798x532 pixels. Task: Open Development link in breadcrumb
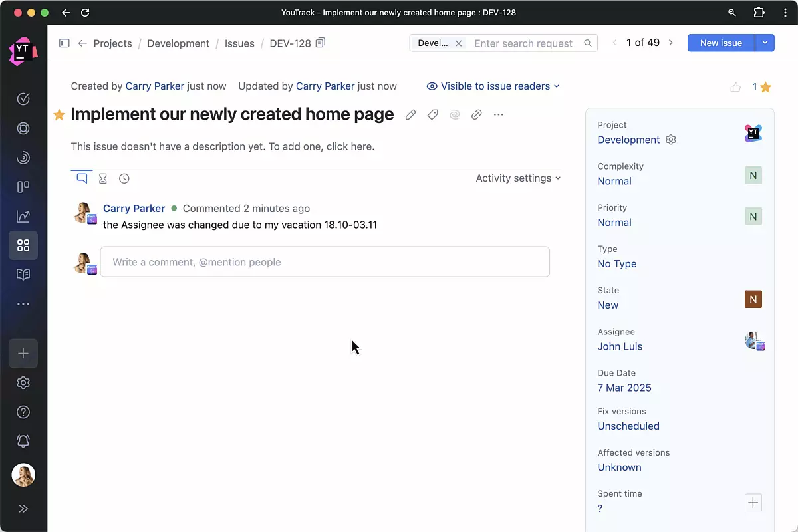(x=178, y=43)
